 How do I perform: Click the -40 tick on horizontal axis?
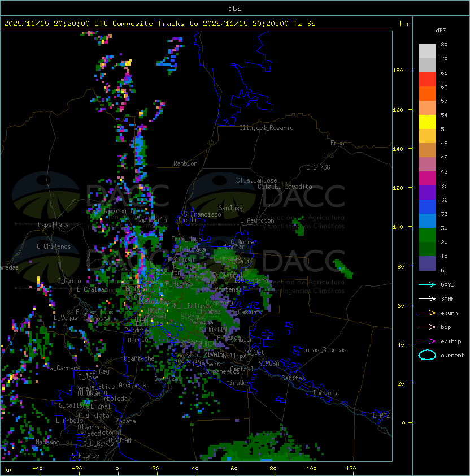37,468
